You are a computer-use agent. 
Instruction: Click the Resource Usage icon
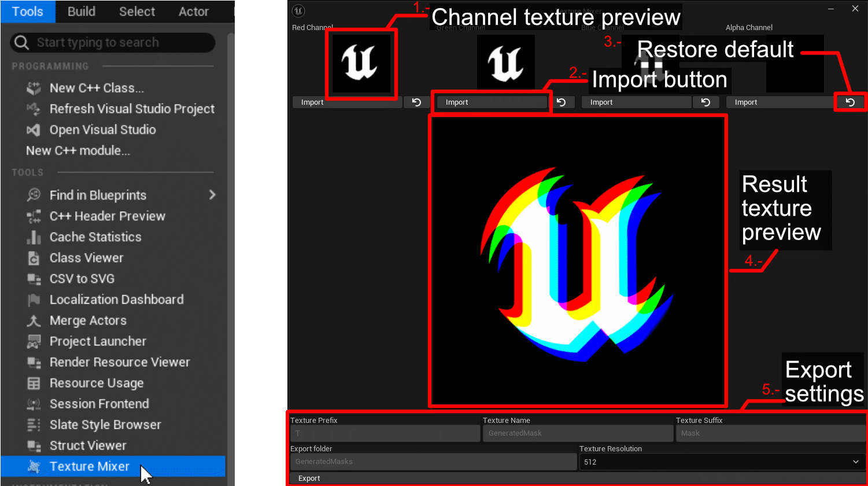tap(34, 383)
